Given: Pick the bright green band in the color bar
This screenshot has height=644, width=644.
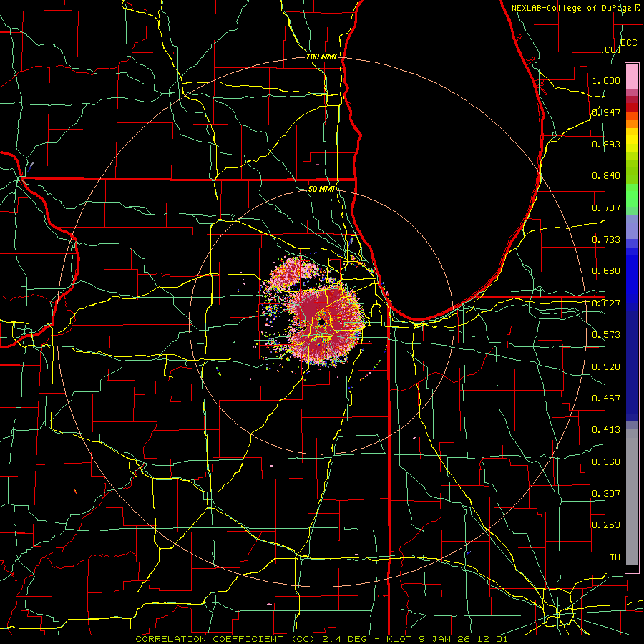Looking at the screenshot, I should (x=632, y=195).
